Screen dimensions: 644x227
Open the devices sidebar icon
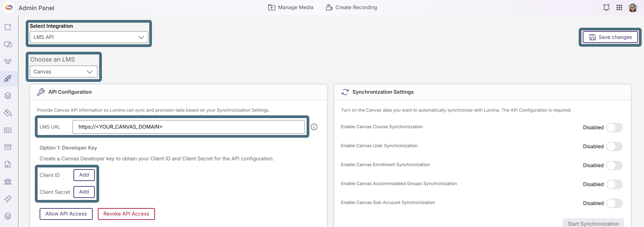tap(8, 44)
